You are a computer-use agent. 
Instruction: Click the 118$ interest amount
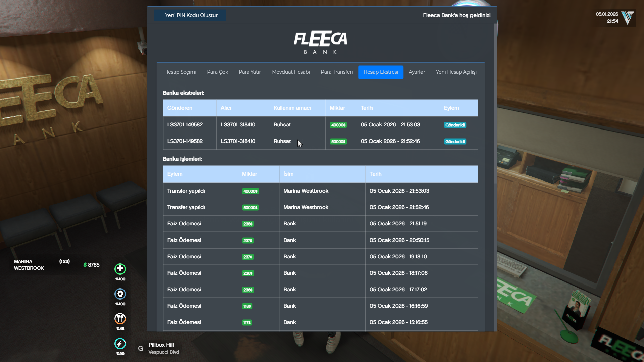[247, 306]
